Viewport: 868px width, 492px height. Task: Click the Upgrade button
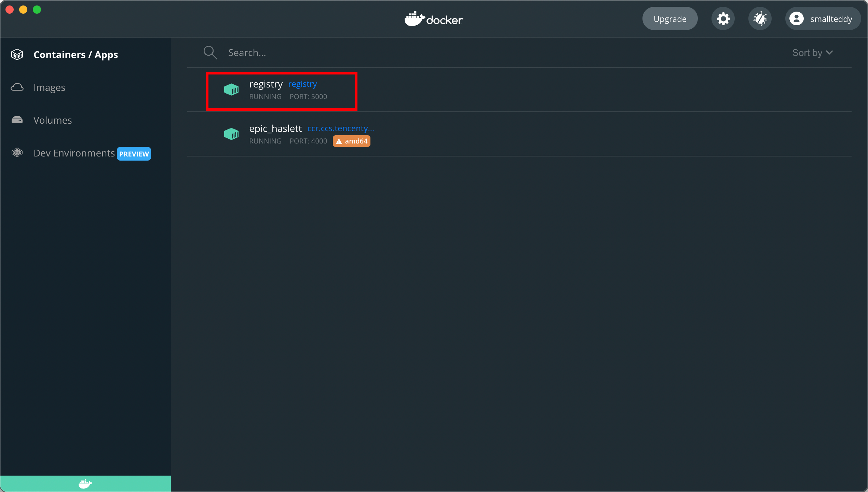(669, 18)
